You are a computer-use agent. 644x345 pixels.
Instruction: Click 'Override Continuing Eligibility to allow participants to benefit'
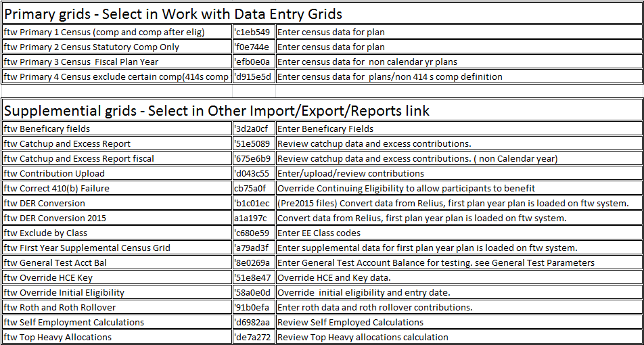[x=459, y=188]
